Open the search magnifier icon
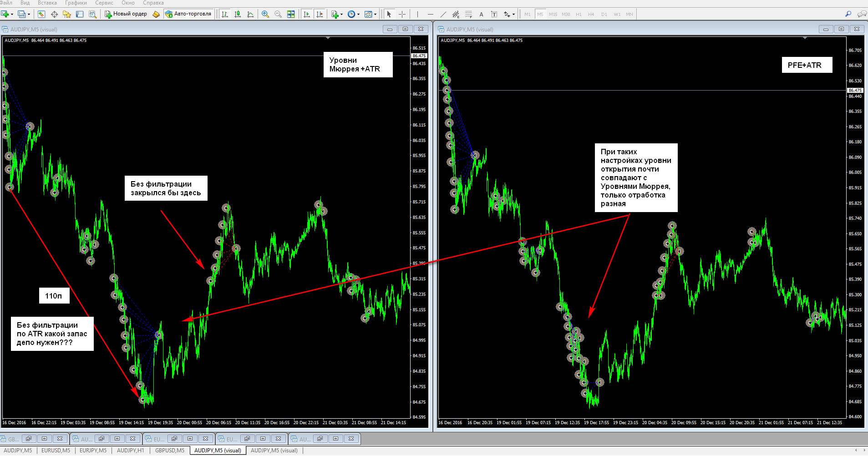This screenshot has width=868, height=456. [848, 14]
